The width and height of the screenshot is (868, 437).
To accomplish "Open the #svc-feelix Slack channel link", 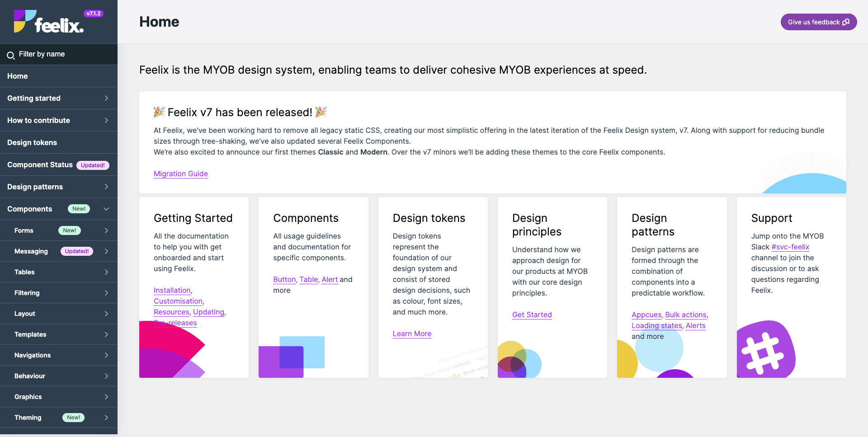I will [790, 247].
